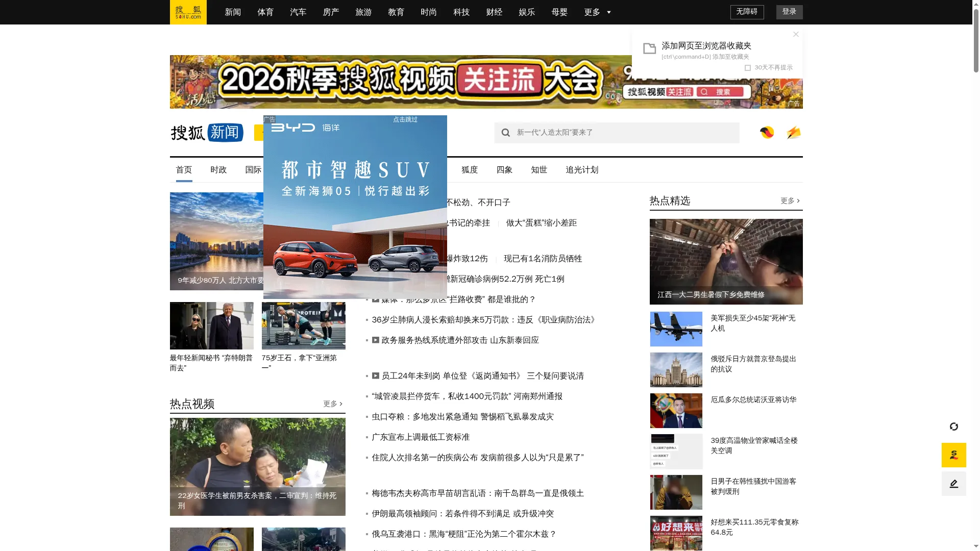Click the folder icon in favorites popup

[x=649, y=48]
